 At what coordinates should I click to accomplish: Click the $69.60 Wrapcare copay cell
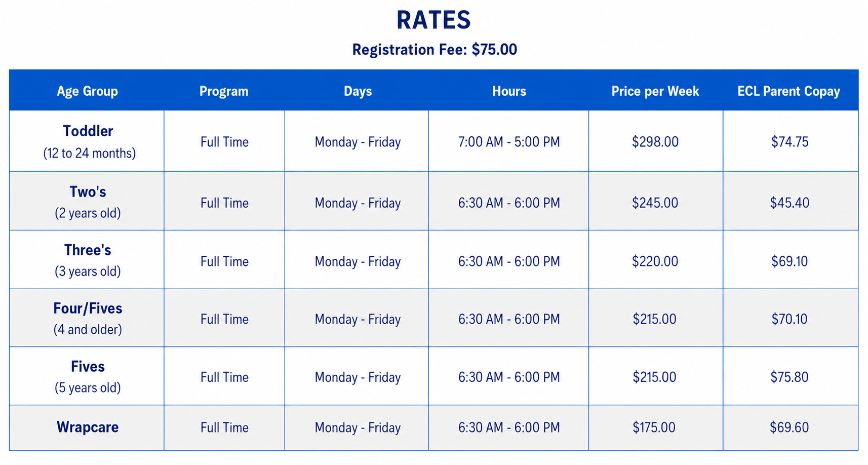coord(790,428)
